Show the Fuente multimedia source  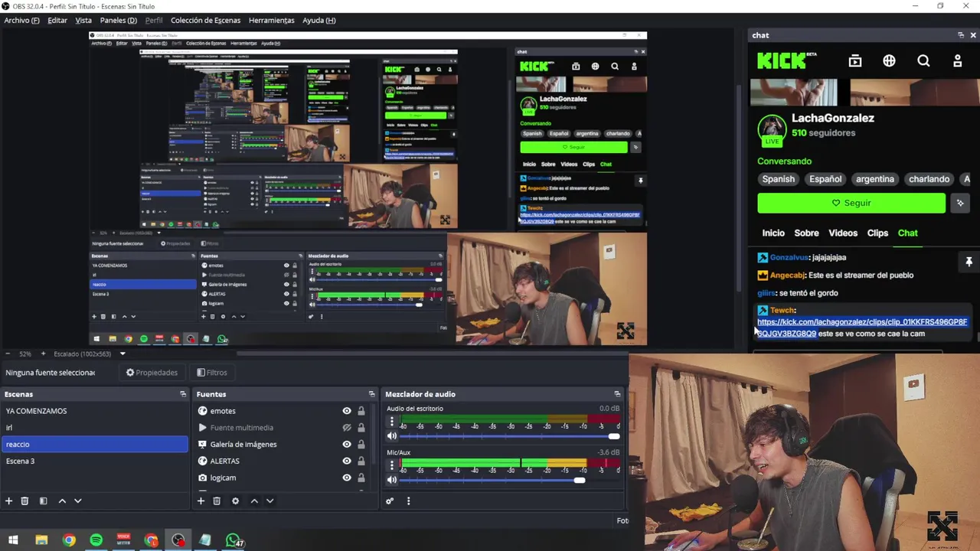click(x=347, y=428)
